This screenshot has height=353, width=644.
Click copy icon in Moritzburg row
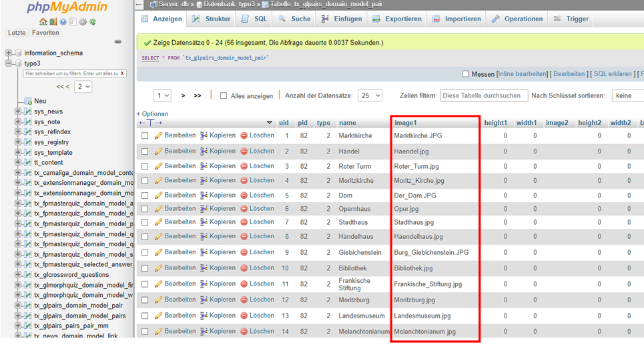(204, 300)
